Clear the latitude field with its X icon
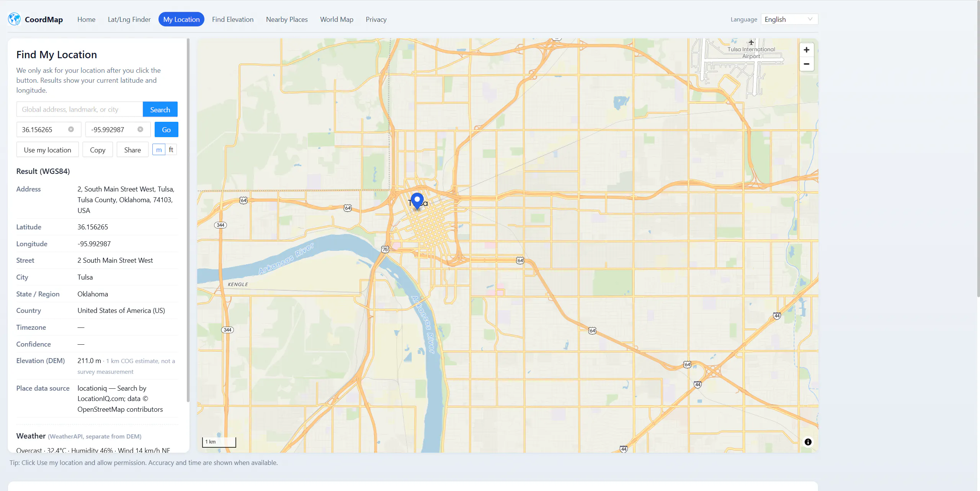Image resolution: width=980 pixels, height=491 pixels. tap(71, 129)
